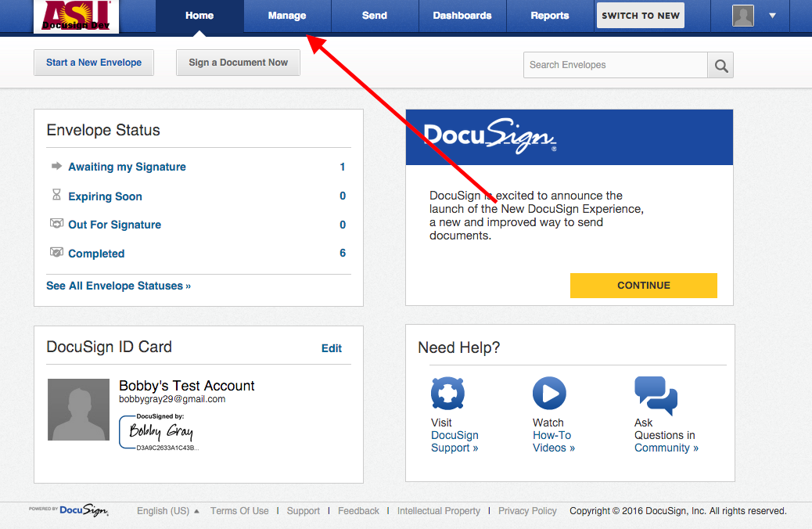Open Expiring Soon envelopes
812x529 pixels.
coord(105,196)
